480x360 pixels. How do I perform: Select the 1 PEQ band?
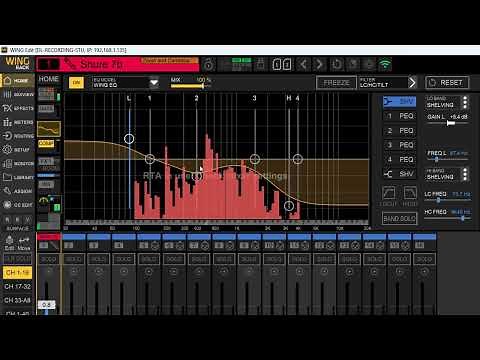coord(399,116)
